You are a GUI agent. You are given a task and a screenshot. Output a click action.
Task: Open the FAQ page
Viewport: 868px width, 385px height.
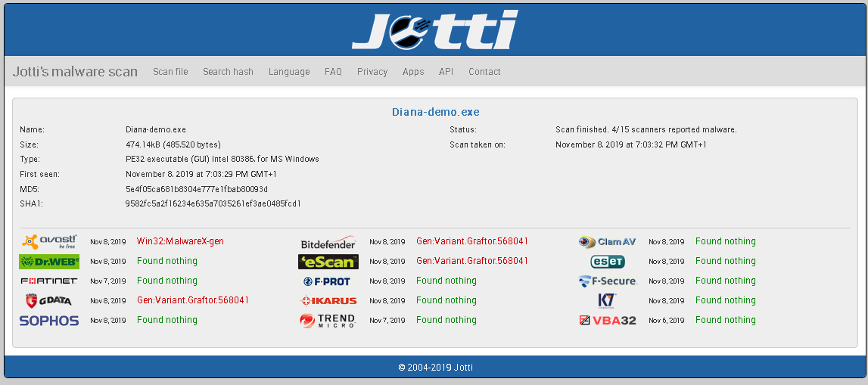tap(333, 71)
